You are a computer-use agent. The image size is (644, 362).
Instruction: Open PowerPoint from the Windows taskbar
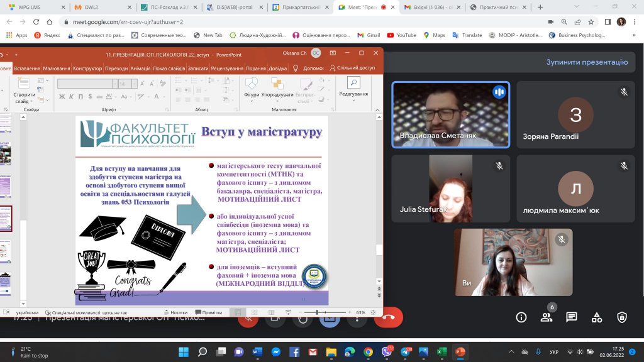pyautogui.click(x=460, y=351)
